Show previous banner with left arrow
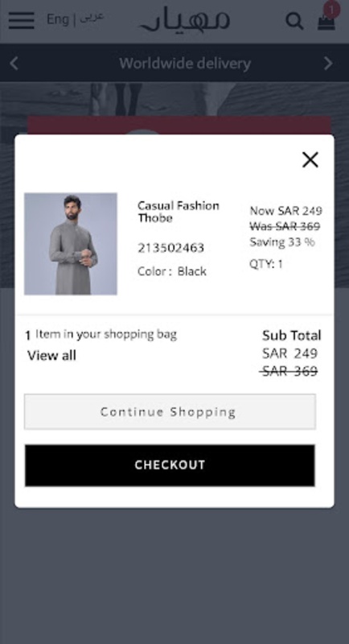 pyautogui.click(x=14, y=64)
